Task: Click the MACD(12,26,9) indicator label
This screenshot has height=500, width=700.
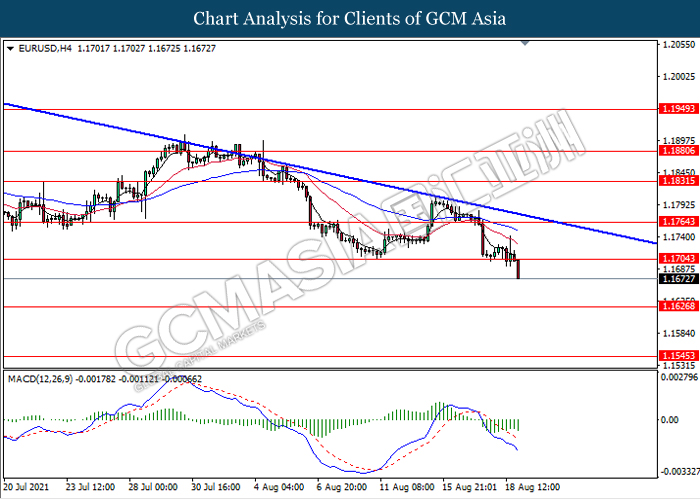Action: click(40, 379)
